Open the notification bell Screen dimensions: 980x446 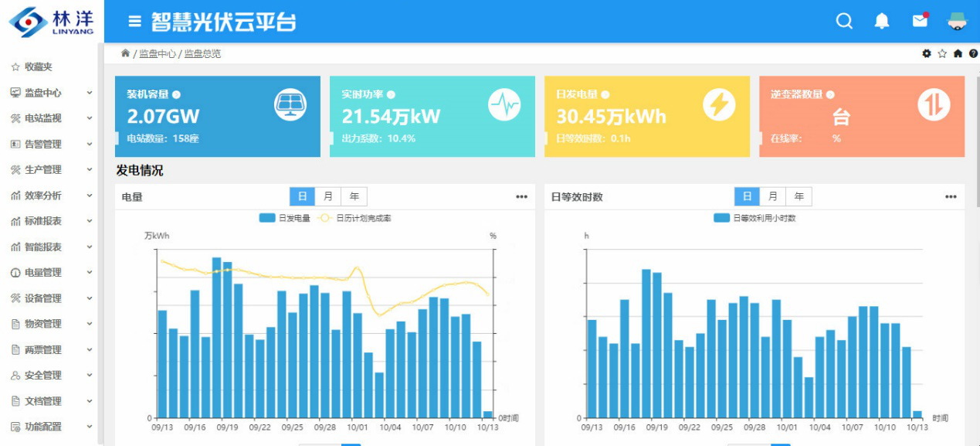pos(882,21)
